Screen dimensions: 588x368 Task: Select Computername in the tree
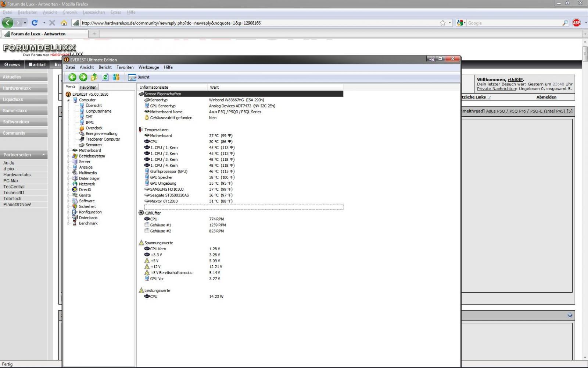coord(98,111)
